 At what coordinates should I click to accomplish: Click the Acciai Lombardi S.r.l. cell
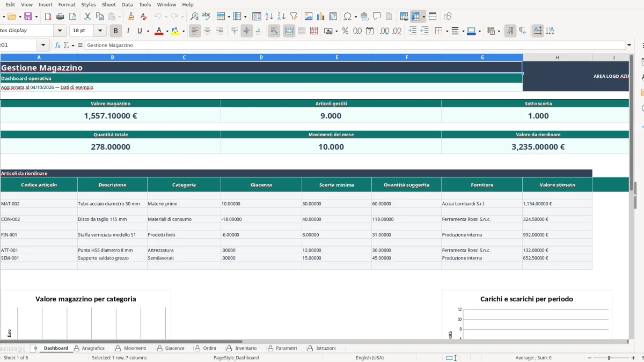(481, 204)
